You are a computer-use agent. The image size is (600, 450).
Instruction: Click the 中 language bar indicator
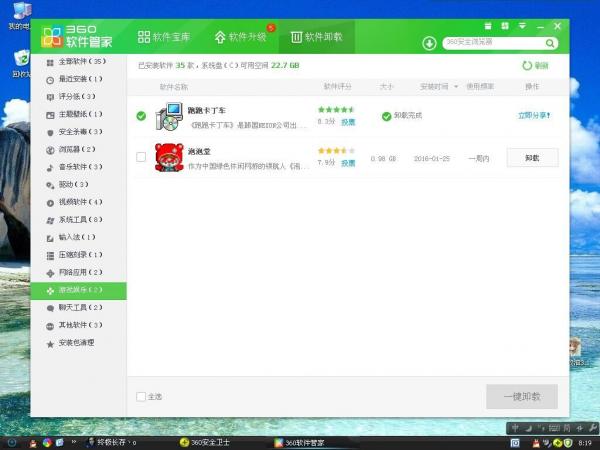click(x=515, y=428)
